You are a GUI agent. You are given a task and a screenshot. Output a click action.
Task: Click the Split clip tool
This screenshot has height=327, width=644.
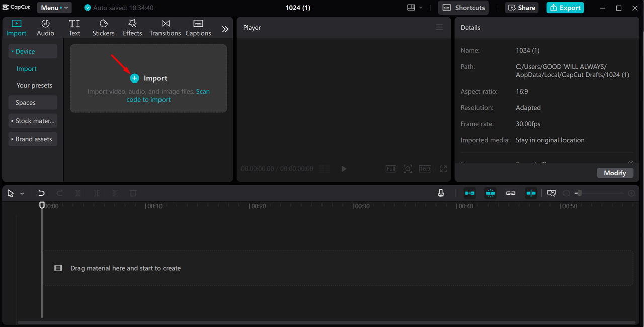(78, 193)
